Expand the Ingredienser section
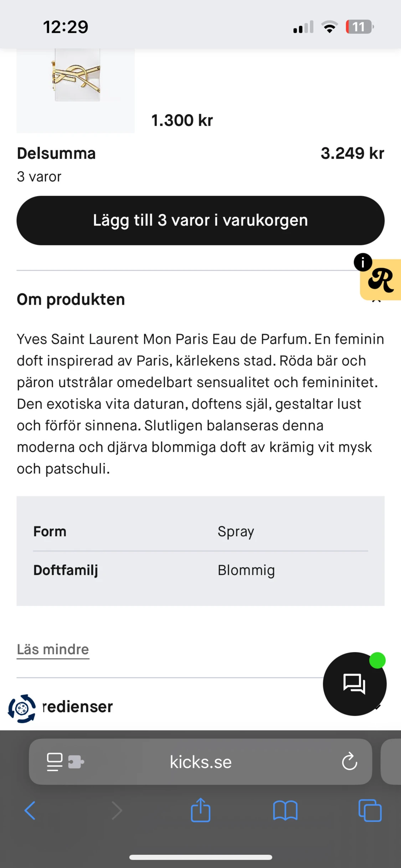 click(x=78, y=706)
